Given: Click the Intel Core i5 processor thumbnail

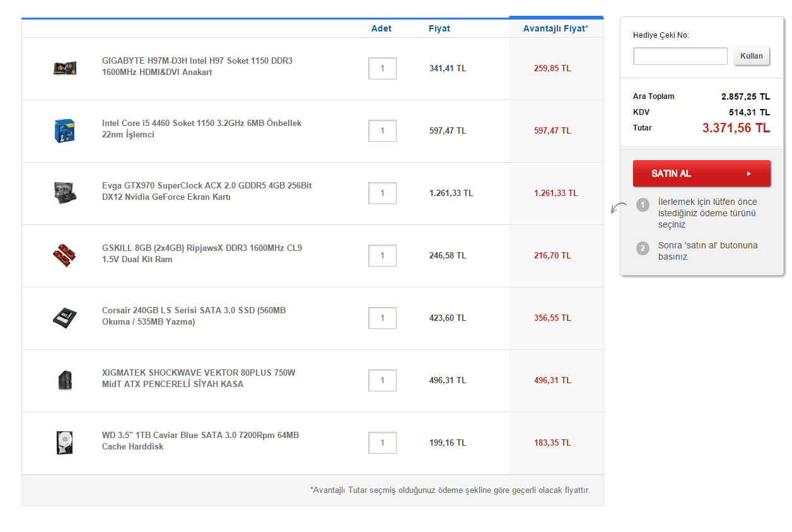Looking at the screenshot, I should point(64,130).
